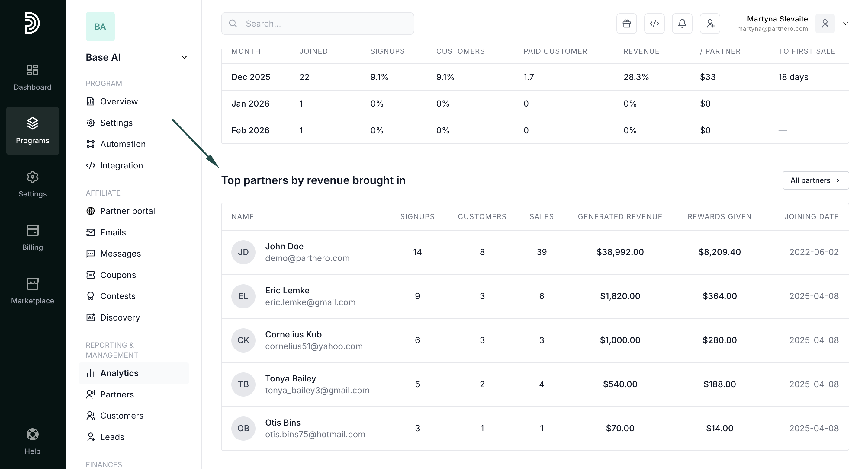Open Billing in the dark sidebar

[x=32, y=237]
